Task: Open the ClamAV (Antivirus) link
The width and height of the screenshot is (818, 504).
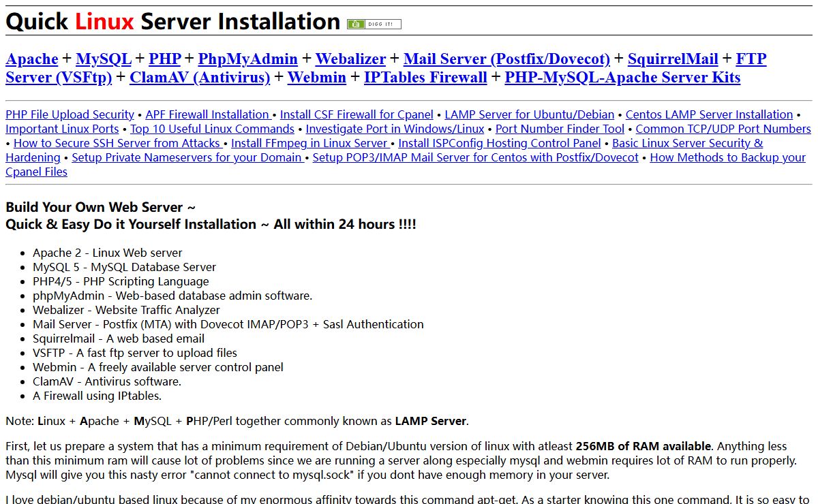Action: click(x=200, y=78)
